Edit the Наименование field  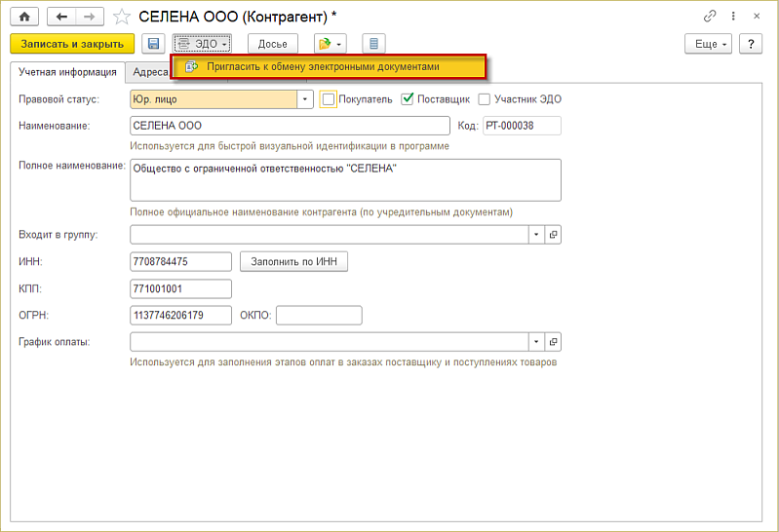(290, 126)
